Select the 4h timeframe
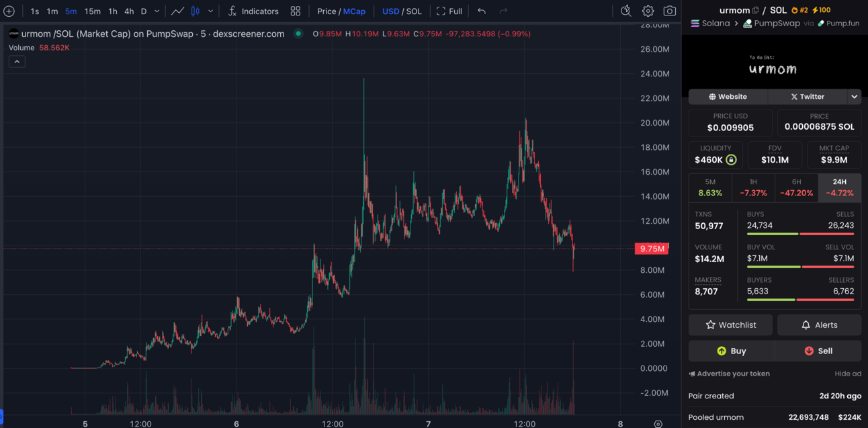This screenshot has height=428, width=868. click(x=129, y=11)
